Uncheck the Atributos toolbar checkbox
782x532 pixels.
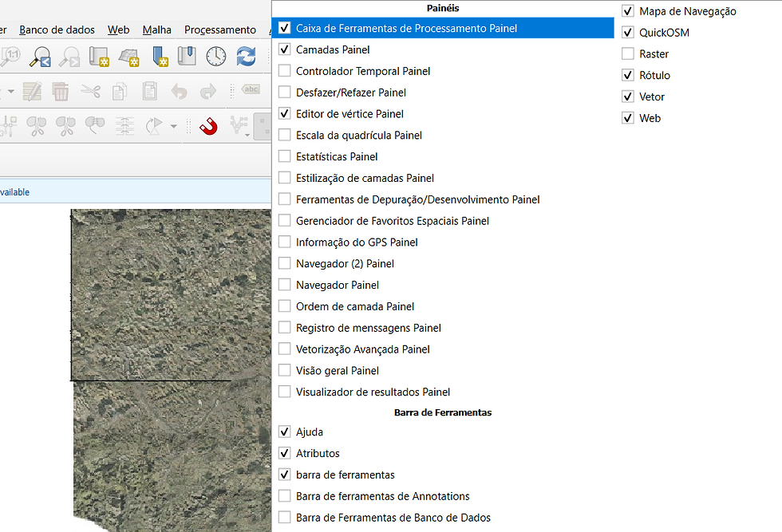click(284, 453)
